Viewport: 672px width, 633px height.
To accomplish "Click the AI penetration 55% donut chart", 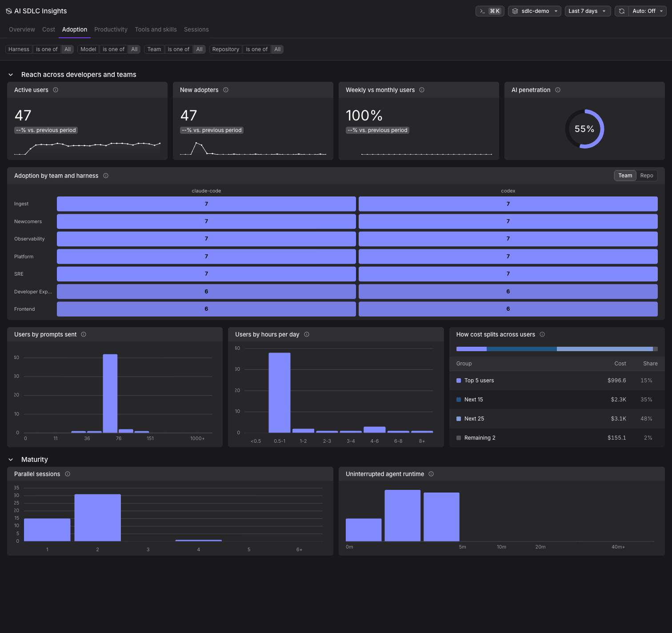I will [x=584, y=129].
